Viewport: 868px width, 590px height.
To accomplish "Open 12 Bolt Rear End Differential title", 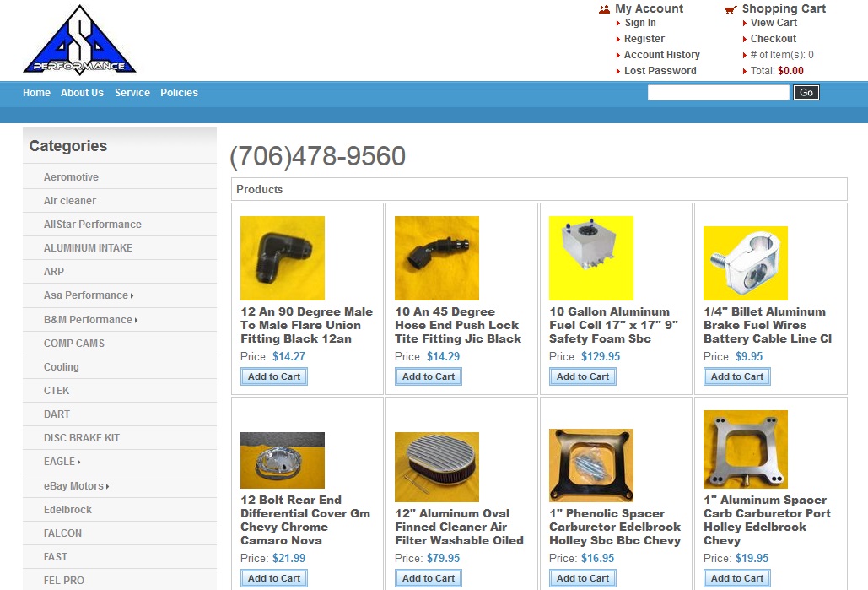I will [x=305, y=520].
